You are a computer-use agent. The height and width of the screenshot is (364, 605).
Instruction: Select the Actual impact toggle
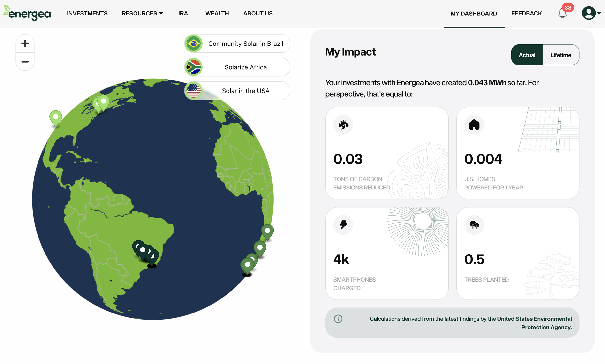tap(527, 55)
